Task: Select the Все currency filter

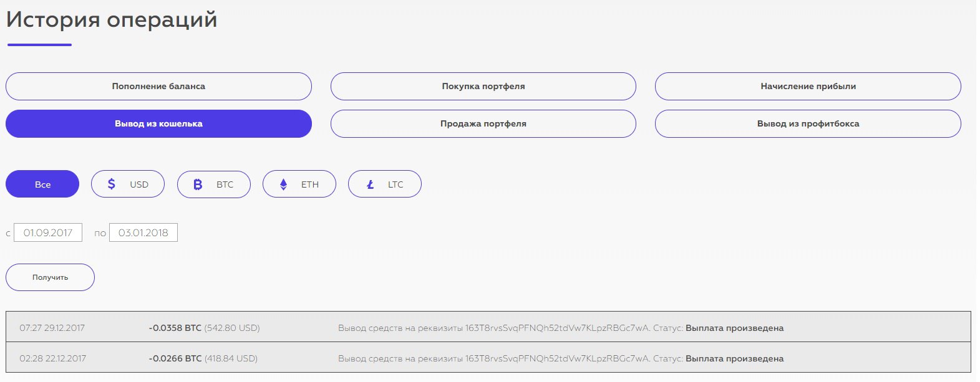Action: coord(42,184)
